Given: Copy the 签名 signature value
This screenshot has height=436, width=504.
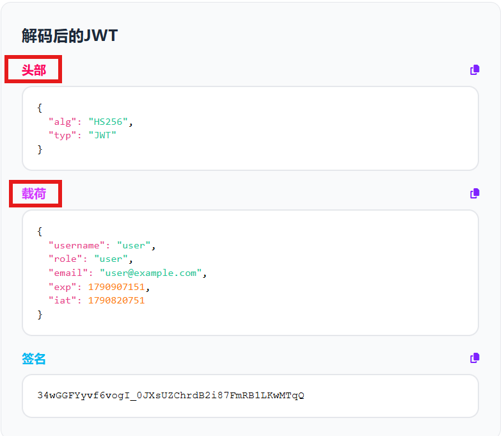Looking at the screenshot, I should pos(475,358).
